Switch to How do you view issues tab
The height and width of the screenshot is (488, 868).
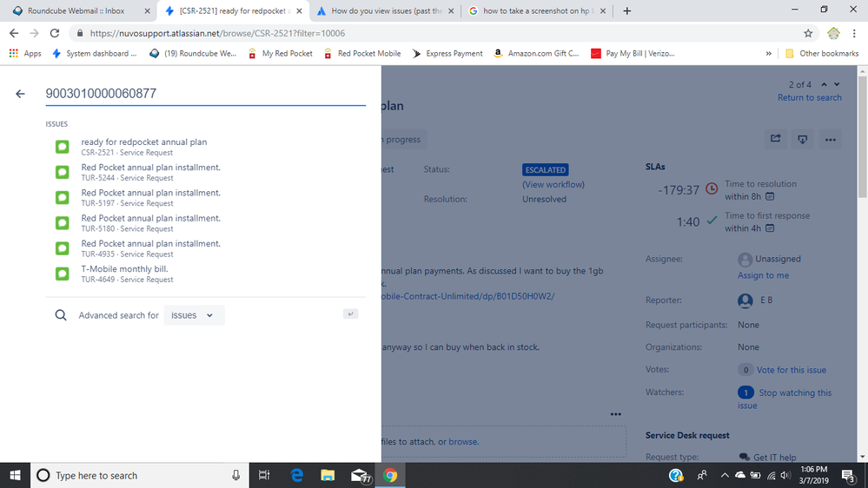pos(387,10)
